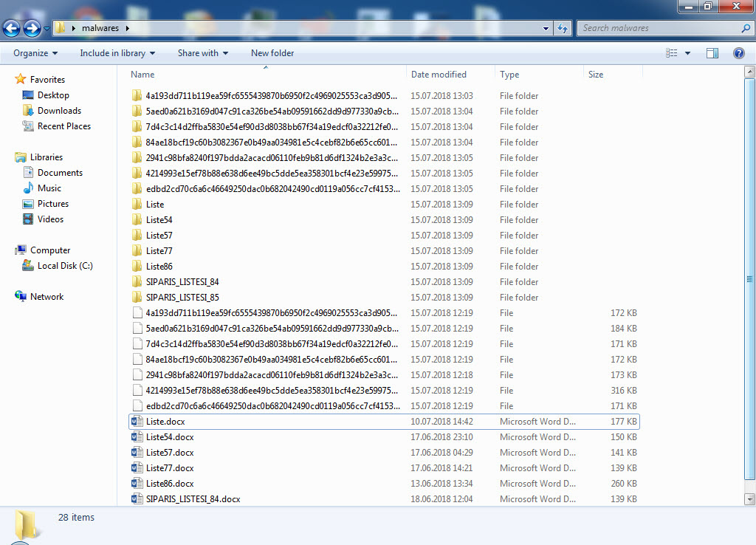Open the Get help question mark icon
The width and height of the screenshot is (756, 545).
point(738,53)
